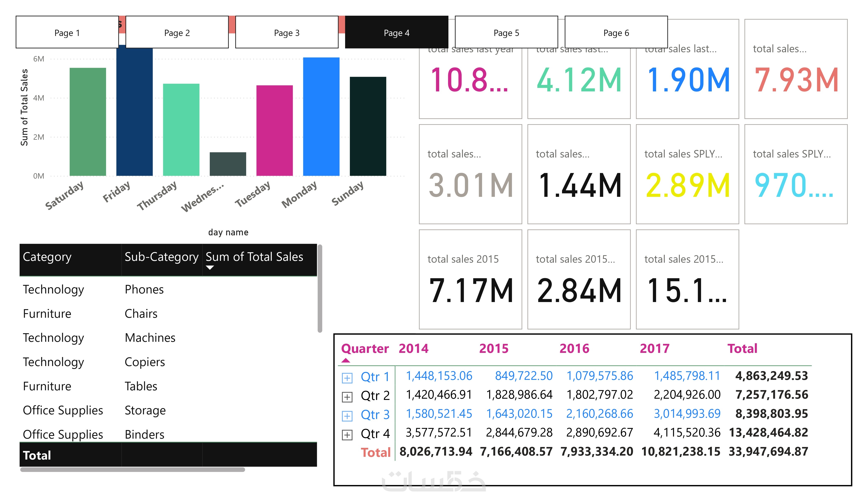Open Page 3 tab
The image size is (868, 502).
pos(287,33)
